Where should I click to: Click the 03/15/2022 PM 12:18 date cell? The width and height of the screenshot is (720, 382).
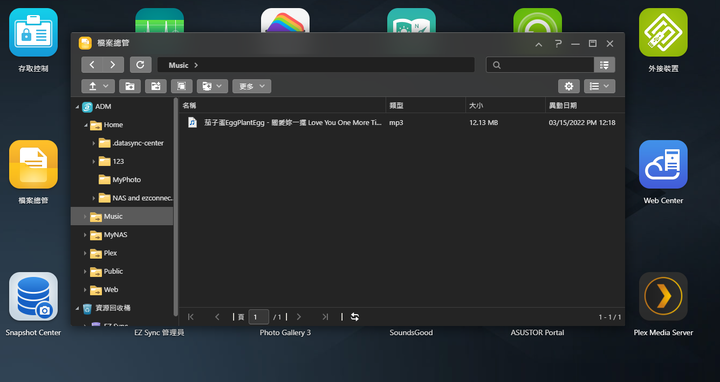(582, 123)
